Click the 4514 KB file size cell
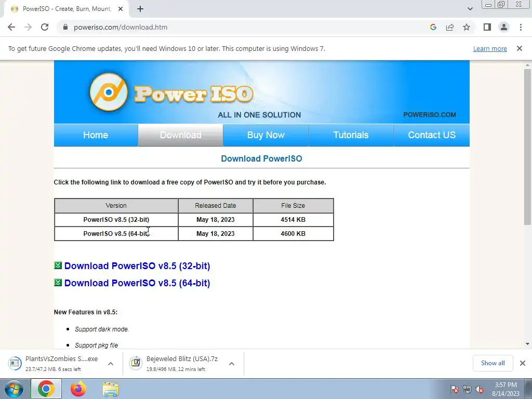 pyautogui.click(x=293, y=220)
